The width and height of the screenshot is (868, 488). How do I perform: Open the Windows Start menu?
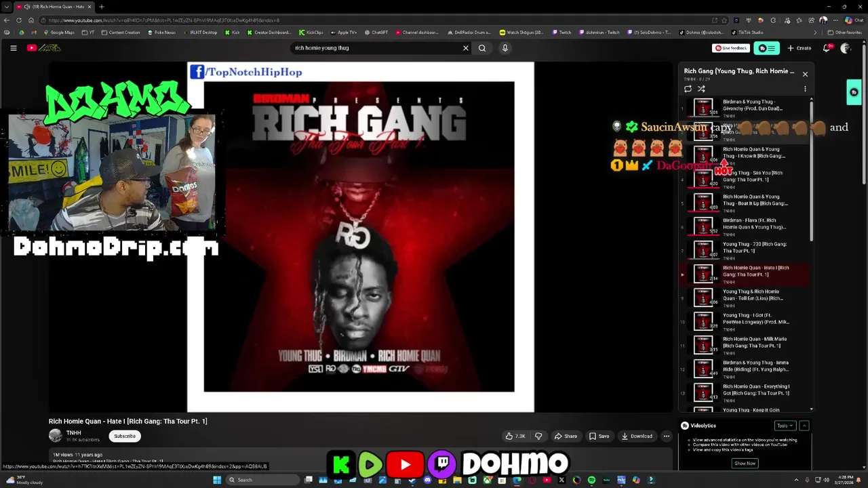point(217,480)
